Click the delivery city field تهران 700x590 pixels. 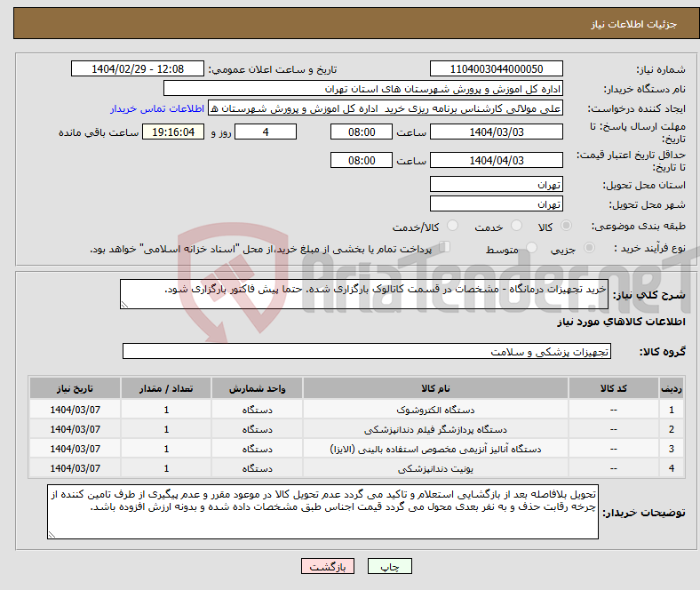[x=496, y=203]
